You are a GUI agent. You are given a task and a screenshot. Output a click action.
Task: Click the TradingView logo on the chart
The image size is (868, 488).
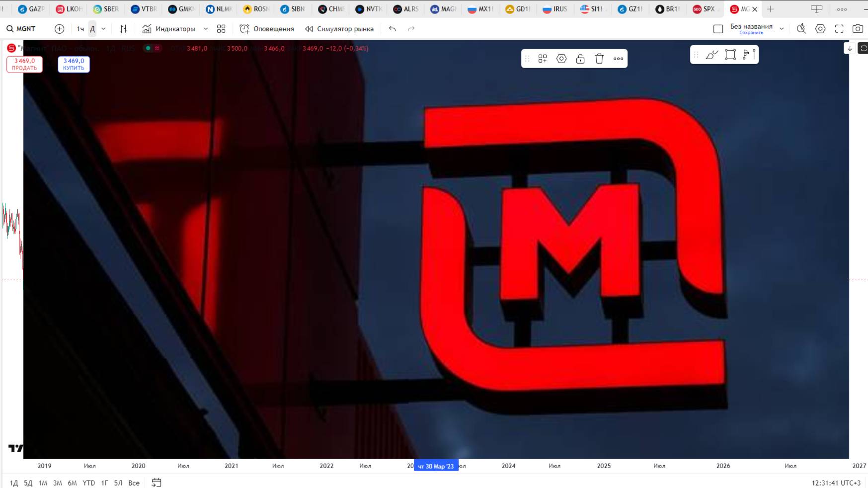coord(16,448)
